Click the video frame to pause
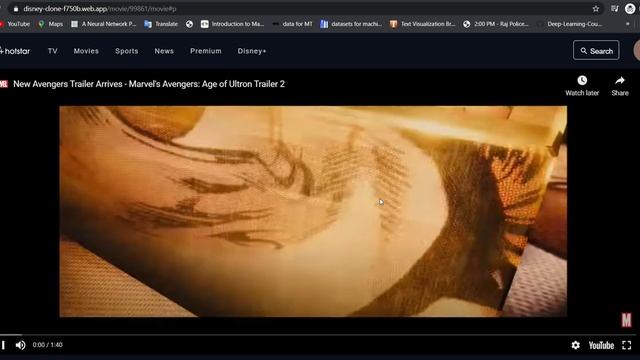 pos(313,211)
